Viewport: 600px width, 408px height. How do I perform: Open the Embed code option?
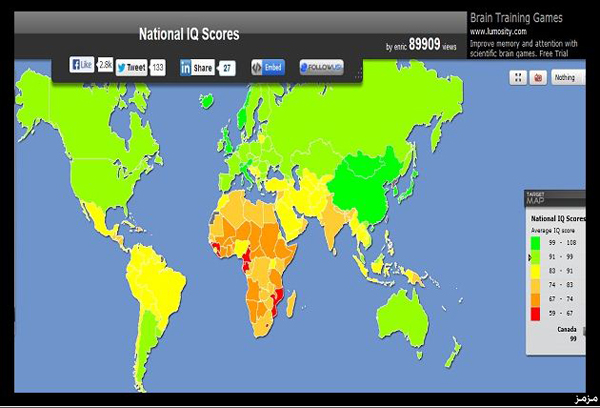click(267, 67)
